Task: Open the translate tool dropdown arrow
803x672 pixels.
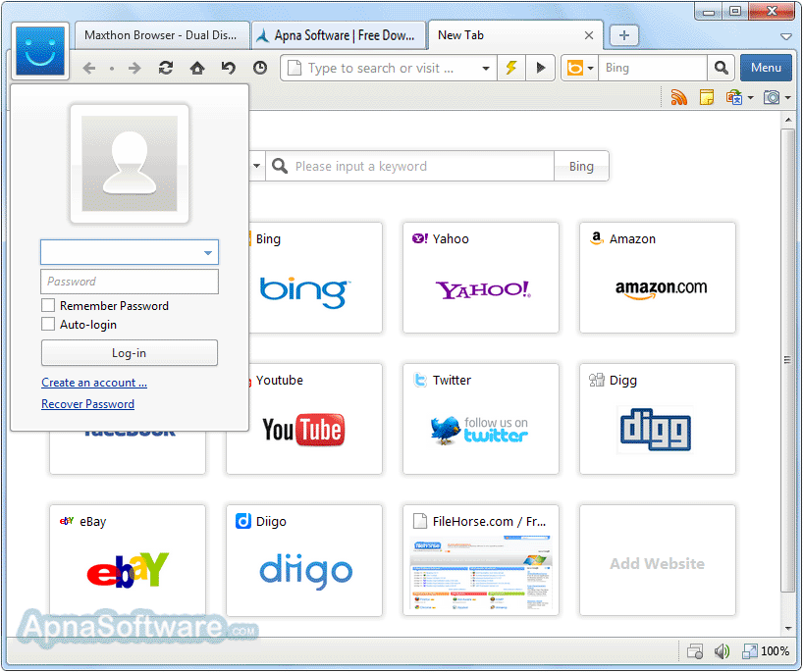Action: [x=751, y=97]
